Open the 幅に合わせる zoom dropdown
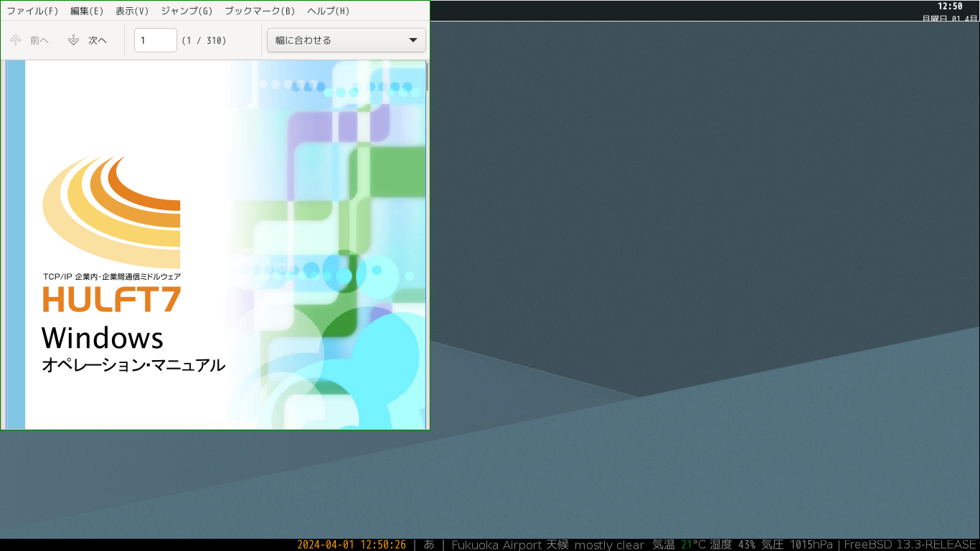 click(347, 40)
